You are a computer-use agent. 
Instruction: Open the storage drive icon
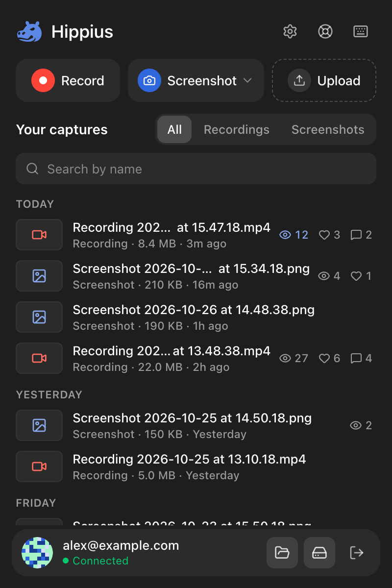(319, 553)
